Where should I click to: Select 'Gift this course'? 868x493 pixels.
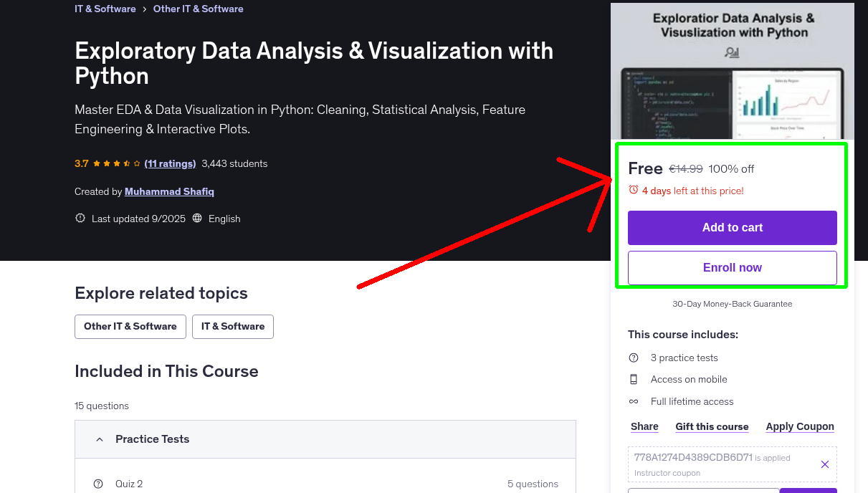[712, 426]
